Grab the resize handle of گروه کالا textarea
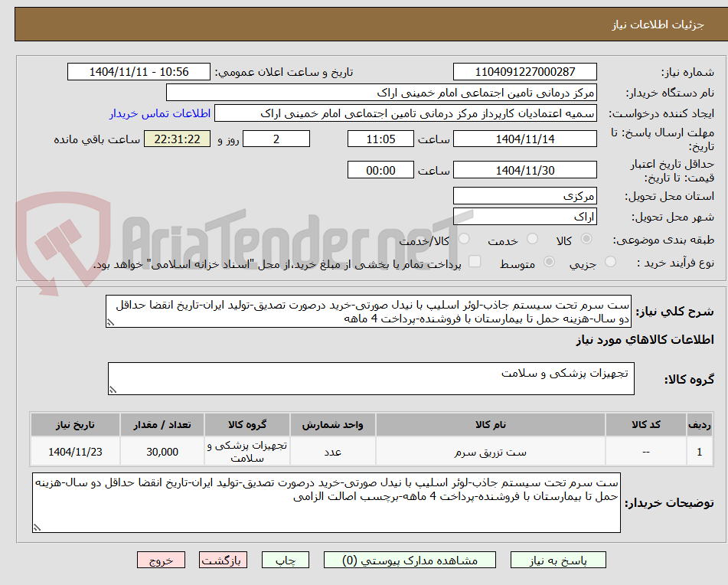Image resolution: width=728 pixels, height=585 pixels. (x=113, y=390)
